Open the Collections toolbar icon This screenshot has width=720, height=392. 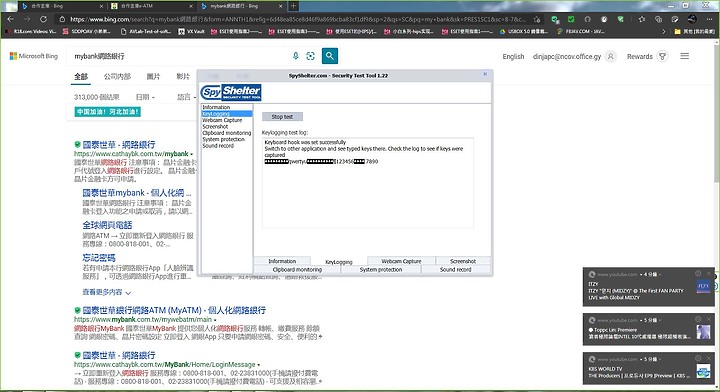658,19
